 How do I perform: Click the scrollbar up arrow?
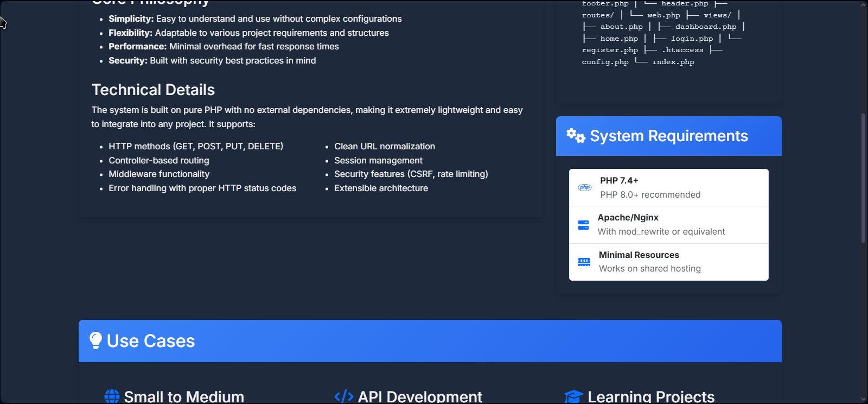pyautogui.click(x=864, y=5)
